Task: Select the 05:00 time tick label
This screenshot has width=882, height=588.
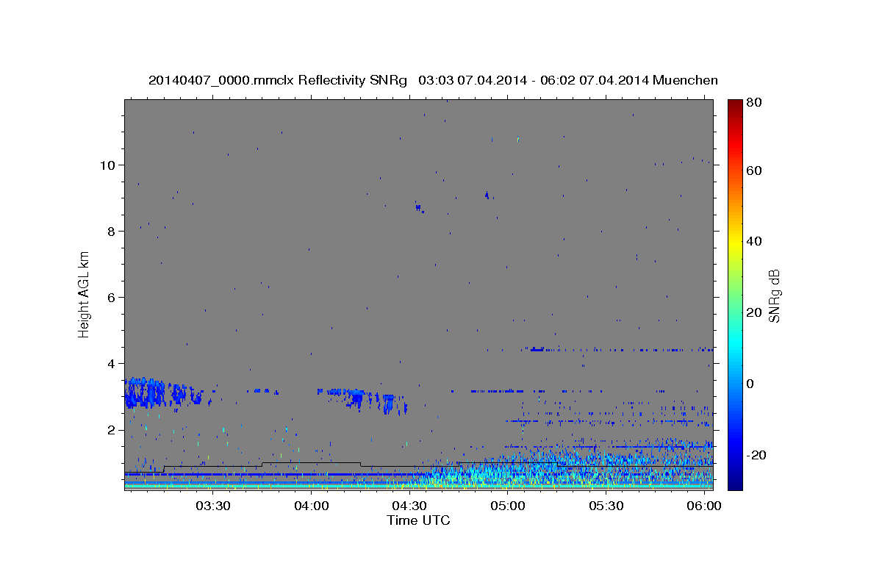Action: pyautogui.click(x=507, y=506)
